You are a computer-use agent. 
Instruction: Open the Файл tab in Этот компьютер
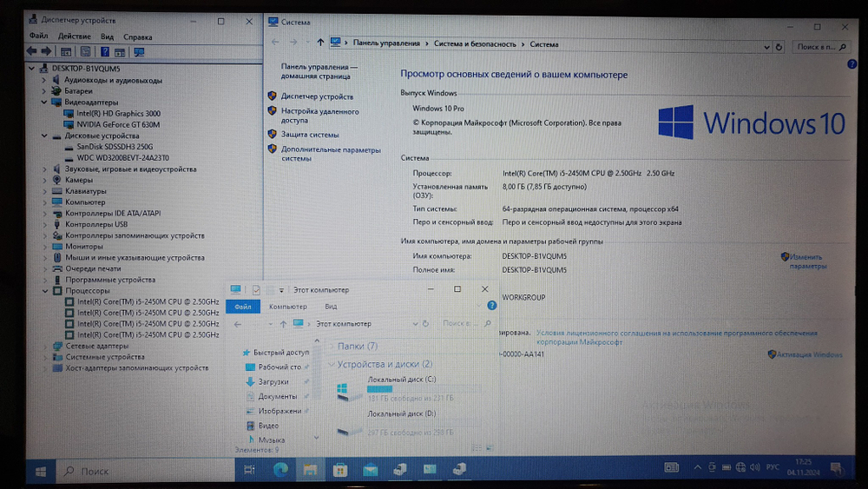coord(242,307)
